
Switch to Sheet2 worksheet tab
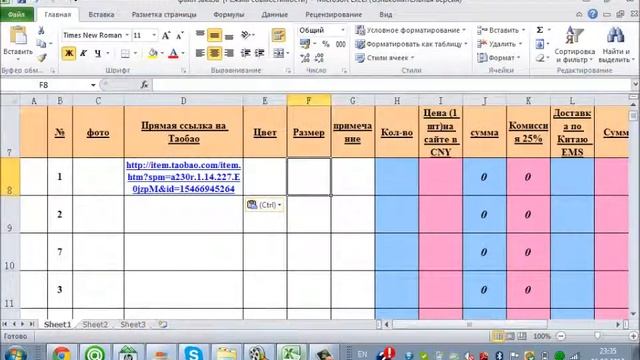tap(95, 324)
